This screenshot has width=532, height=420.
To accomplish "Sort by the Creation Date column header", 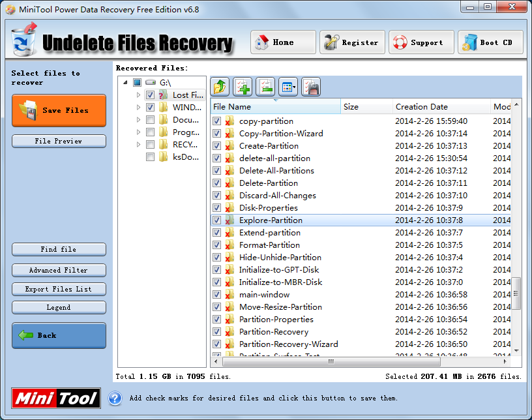I will click(441, 106).
